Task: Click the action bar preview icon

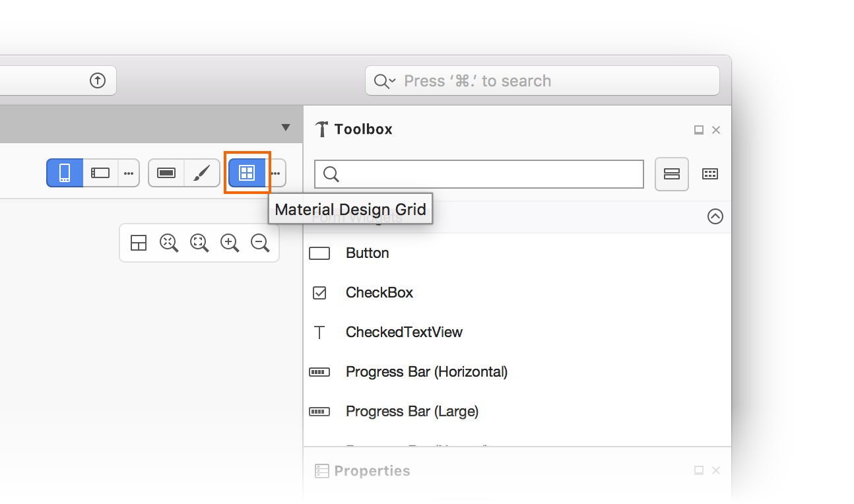Action: 166,173
